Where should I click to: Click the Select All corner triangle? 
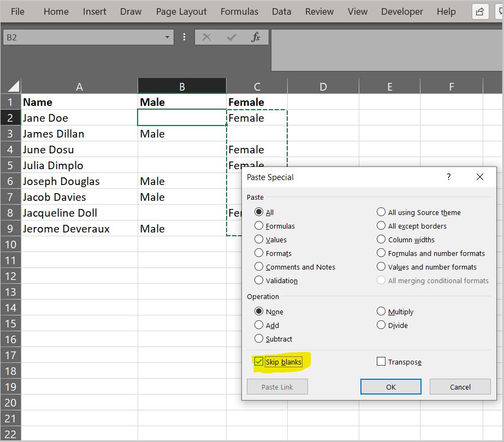point(13,86)
